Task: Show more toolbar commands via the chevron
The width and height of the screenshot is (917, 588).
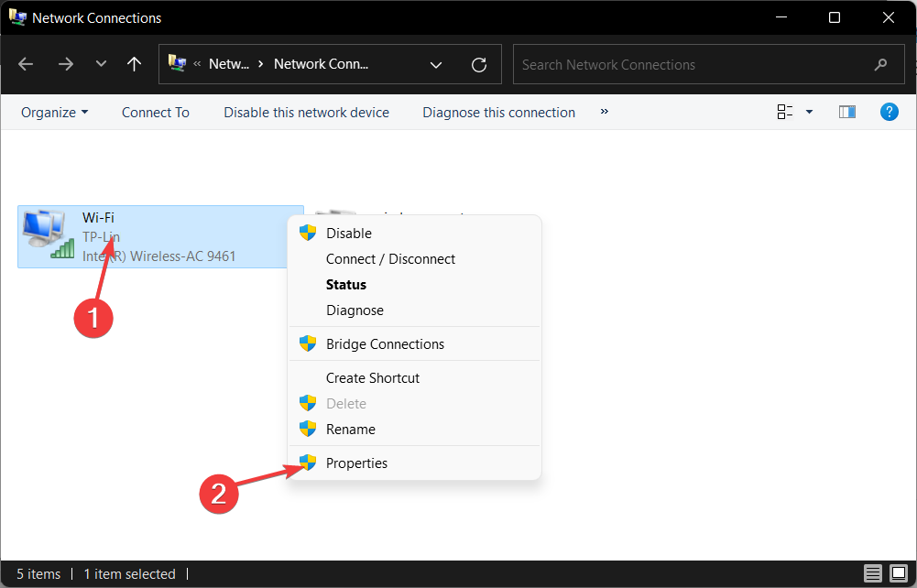Action: click(605, 112)
